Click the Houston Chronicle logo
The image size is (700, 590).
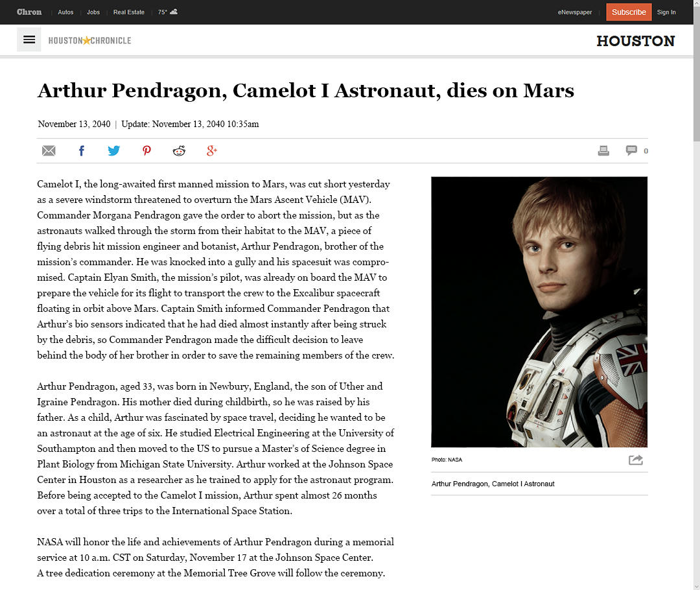tap(89, 41)
